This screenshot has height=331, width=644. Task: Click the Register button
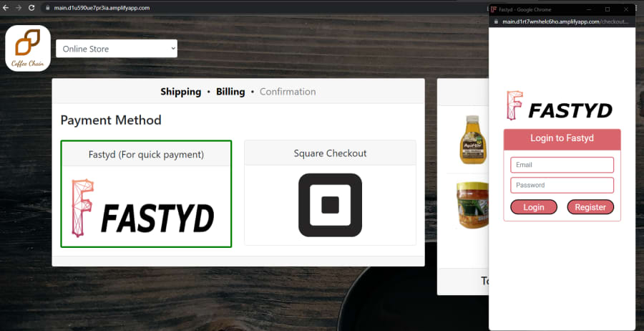[x=590, y=207]
